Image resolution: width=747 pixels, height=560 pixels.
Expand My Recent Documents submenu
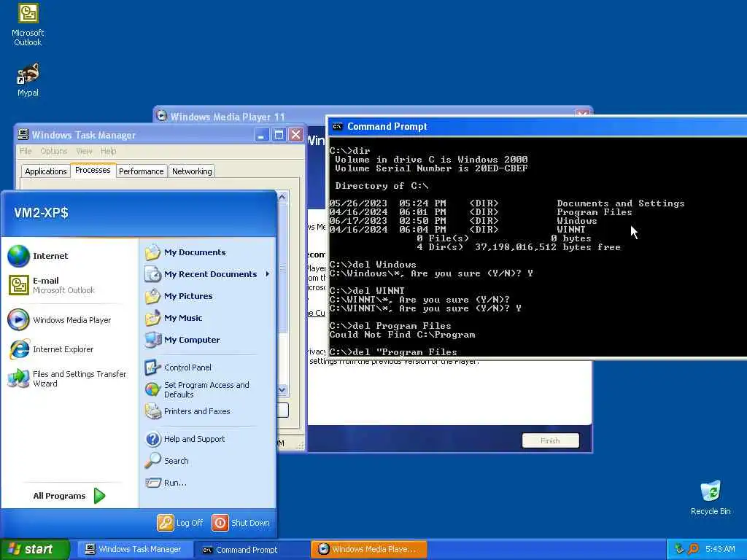[208, 274]
